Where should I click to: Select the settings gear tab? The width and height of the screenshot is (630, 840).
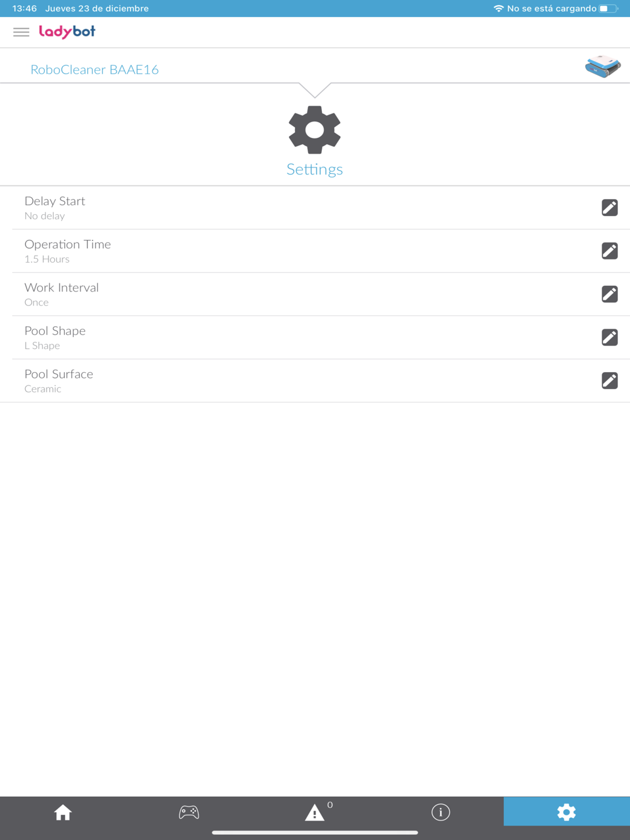tap(566, 812)
